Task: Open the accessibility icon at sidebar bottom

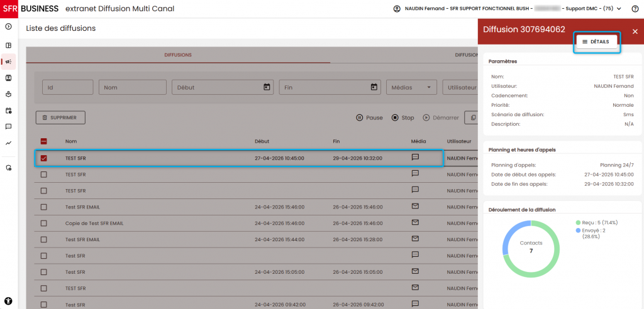Action: tap(9, 300)
